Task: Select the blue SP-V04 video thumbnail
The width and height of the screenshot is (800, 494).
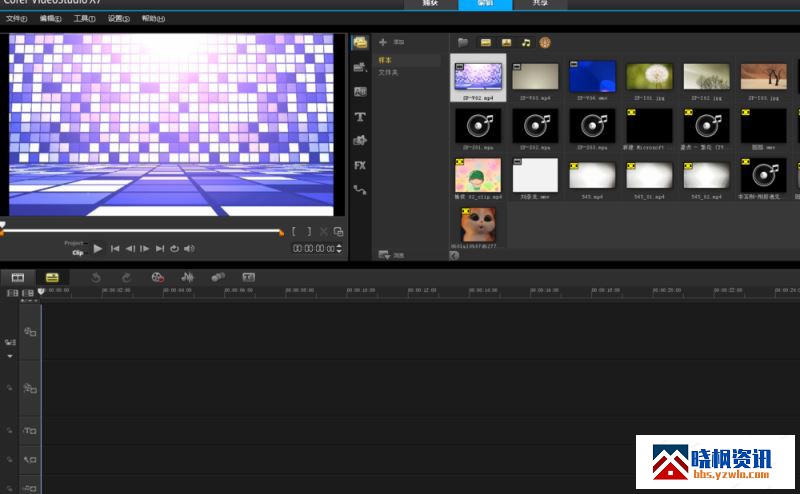Action: coord(592,77)
